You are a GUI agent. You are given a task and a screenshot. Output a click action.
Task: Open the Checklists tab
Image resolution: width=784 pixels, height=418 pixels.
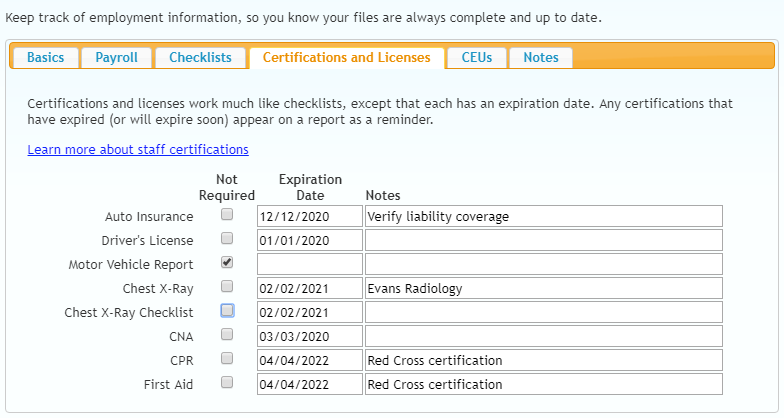tap(200, 58)
